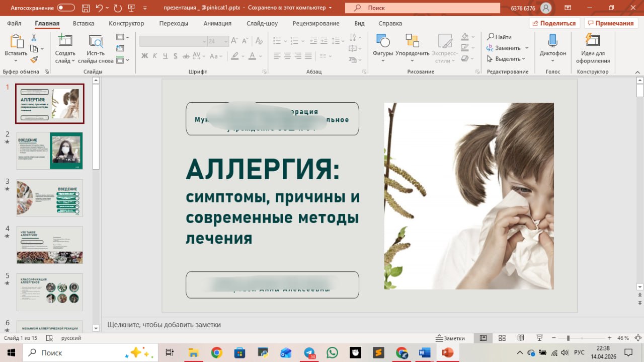Click the Cut scissors icon

pyautogui.click(x=34, y=38)
